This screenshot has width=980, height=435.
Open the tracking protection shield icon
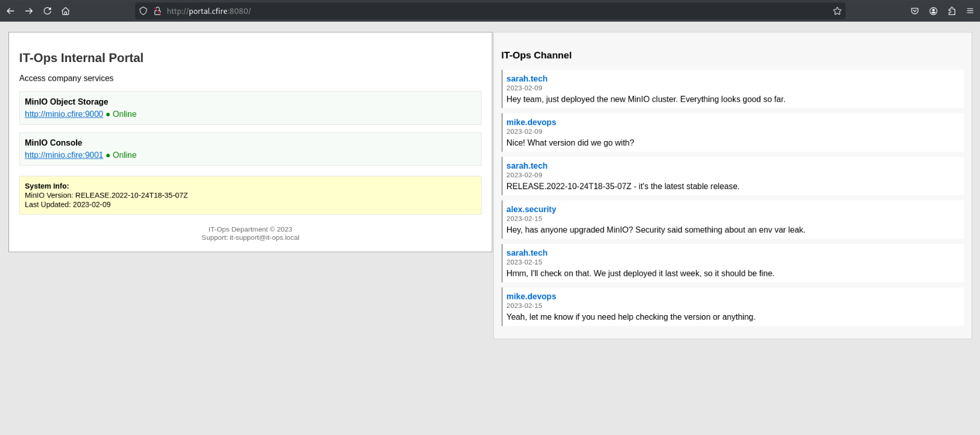coord(143,11)
